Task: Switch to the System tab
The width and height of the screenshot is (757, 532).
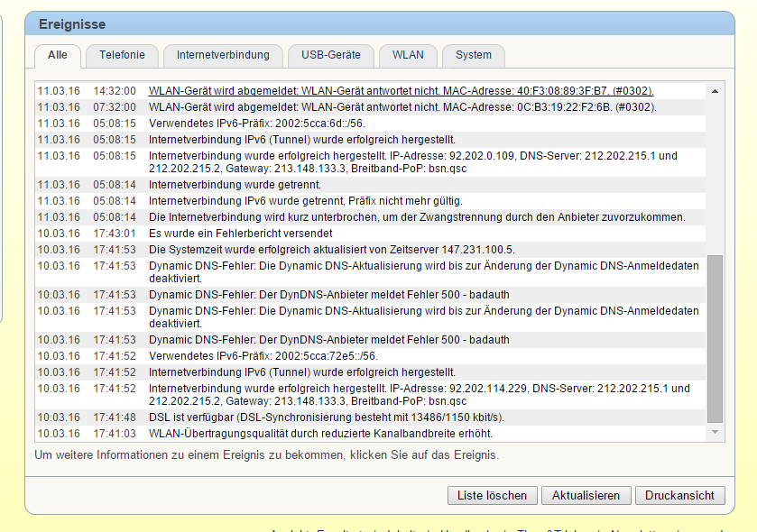Action: [x=473, y=55]
